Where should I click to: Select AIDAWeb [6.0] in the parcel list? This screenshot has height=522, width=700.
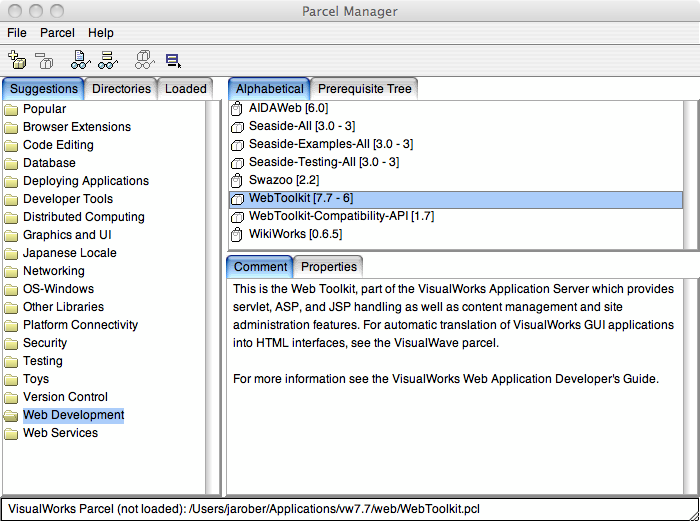click(288, 108)
